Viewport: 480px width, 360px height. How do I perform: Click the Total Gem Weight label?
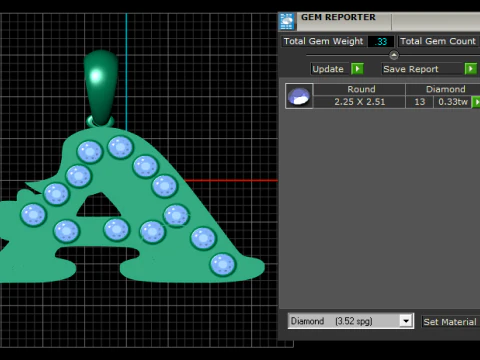click(x=323, y=41)
